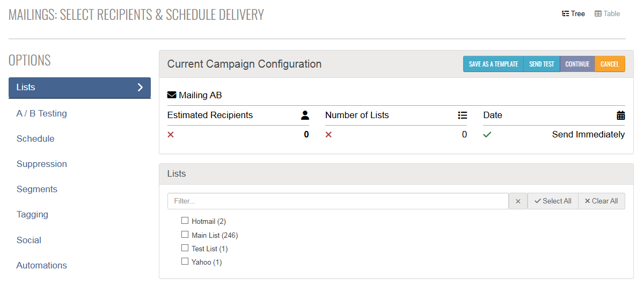
Task: Click the Send Test button
Action: click(541, 64)
